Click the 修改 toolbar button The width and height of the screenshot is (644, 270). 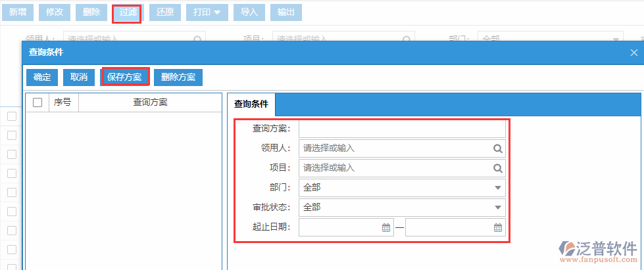coord(55,12)
